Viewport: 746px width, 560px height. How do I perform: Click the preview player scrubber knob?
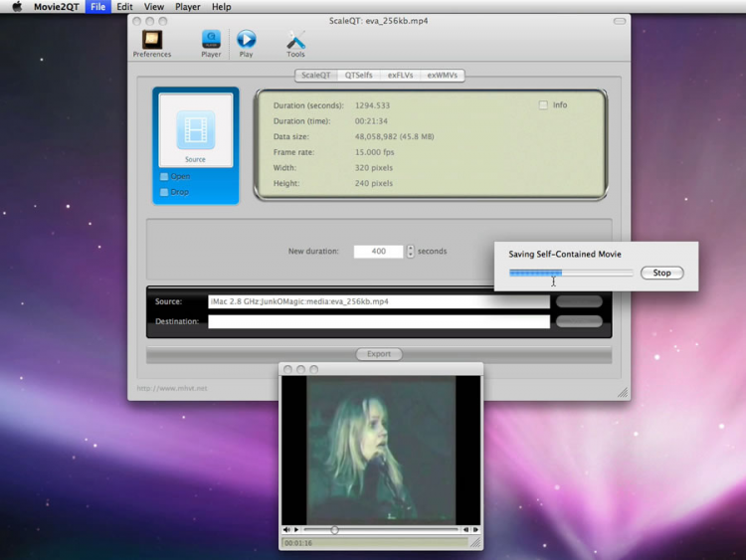point(334,529)
